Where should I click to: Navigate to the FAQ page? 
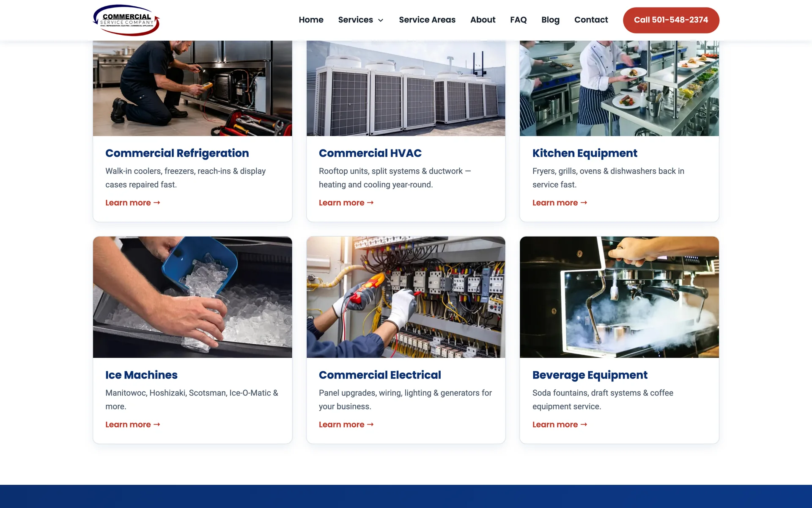[x=518, y=20]
